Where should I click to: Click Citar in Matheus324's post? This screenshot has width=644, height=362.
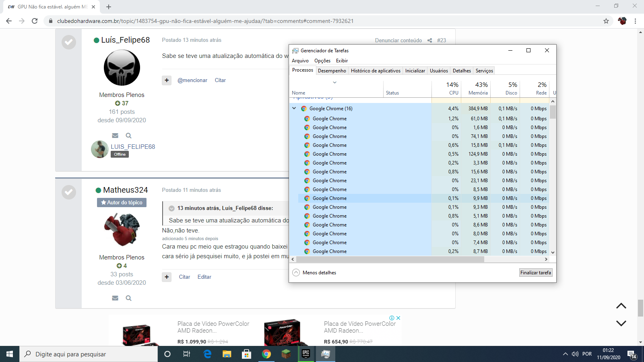[184, 277]
